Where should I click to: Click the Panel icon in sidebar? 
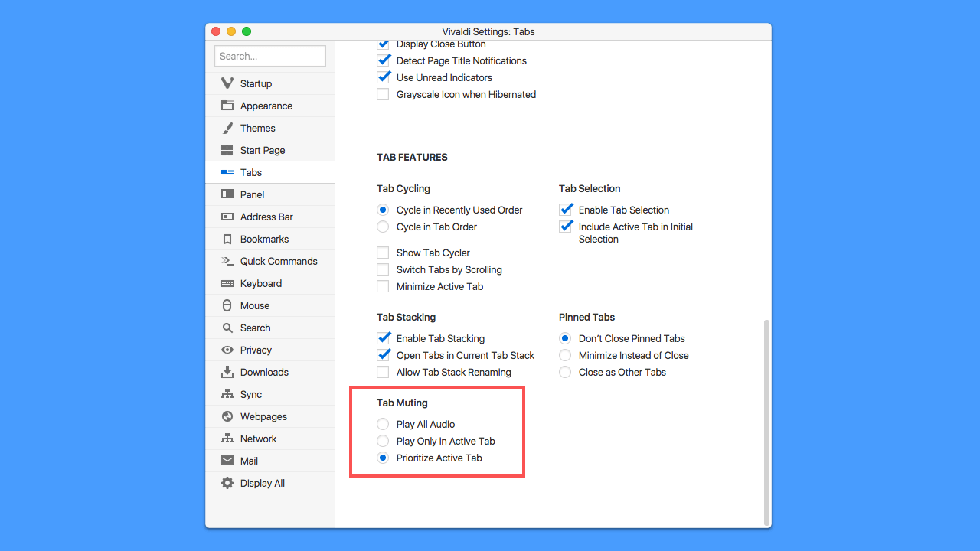point(227,194)
